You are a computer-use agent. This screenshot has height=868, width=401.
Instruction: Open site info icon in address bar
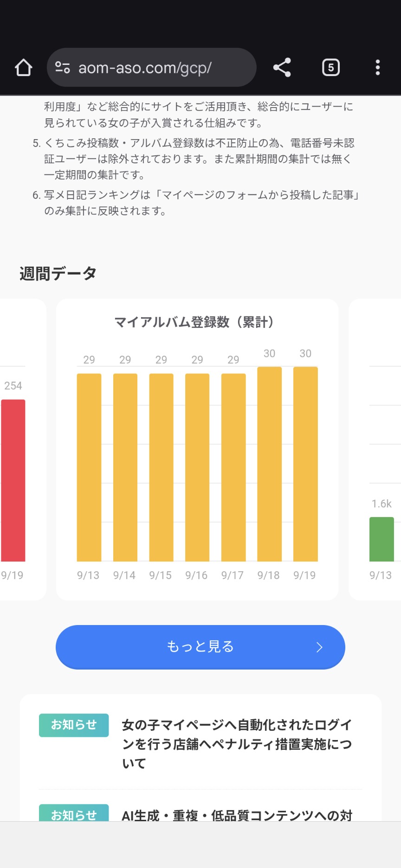coord(63,68)
